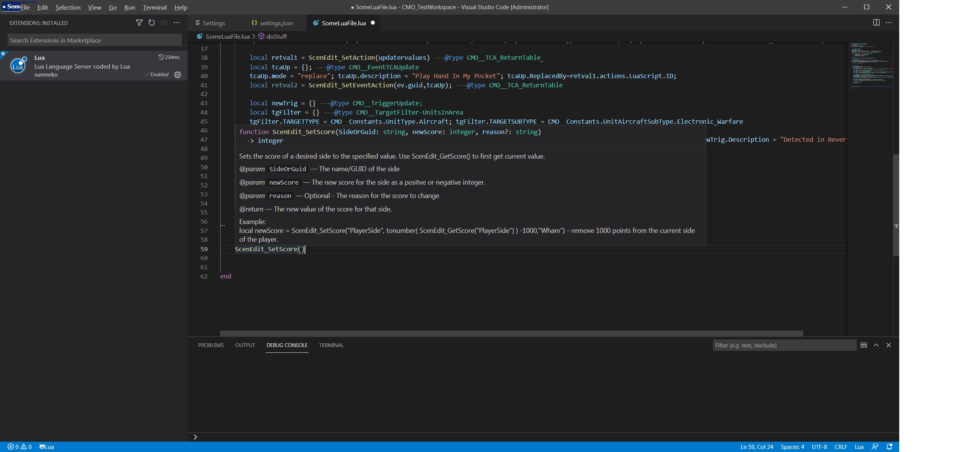Clear the debug console output
Image resolution: width=980 pixels, height=452 pixels.
[864, 345]
